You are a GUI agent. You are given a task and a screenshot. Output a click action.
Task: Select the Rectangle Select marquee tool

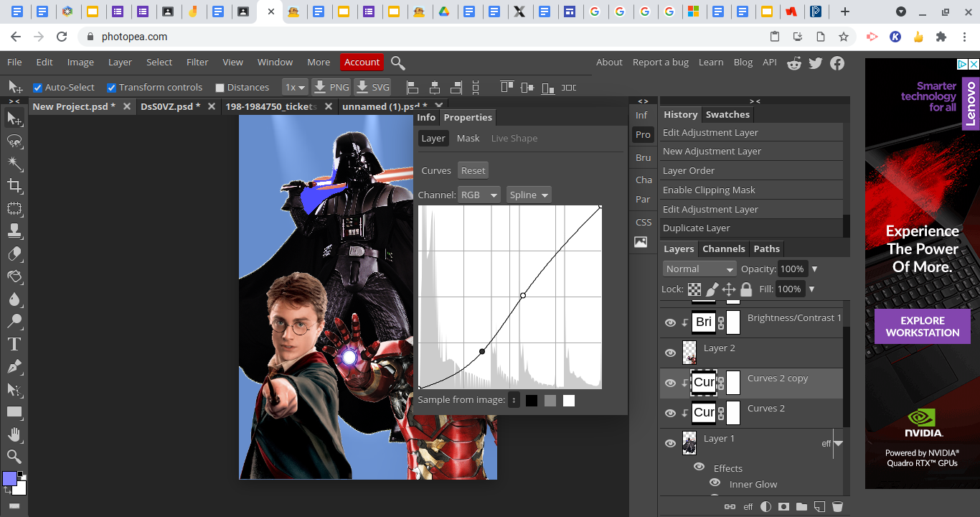pos(14,209)
